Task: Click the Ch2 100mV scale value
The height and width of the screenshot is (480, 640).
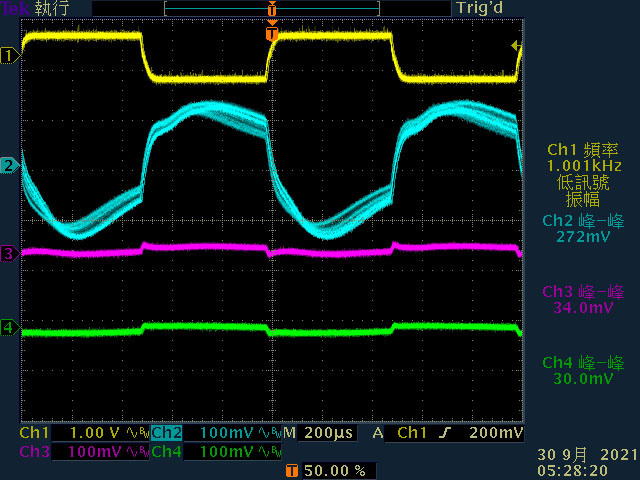Action: pyautogui.click(x=227, y=433)
